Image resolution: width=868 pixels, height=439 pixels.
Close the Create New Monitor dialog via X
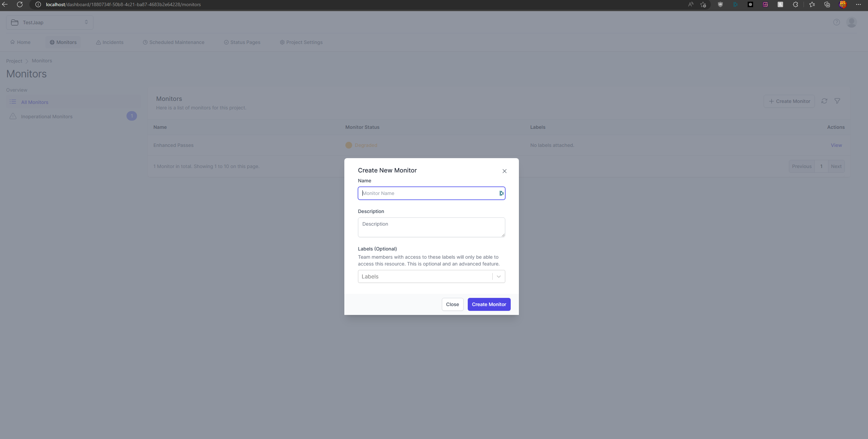[504, 171]
